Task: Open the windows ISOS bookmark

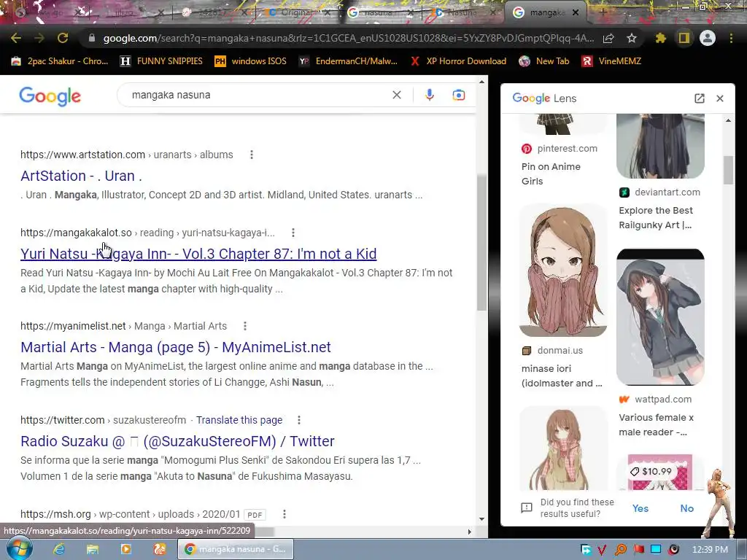Action: pyautogui.click(x=251, y=61)
